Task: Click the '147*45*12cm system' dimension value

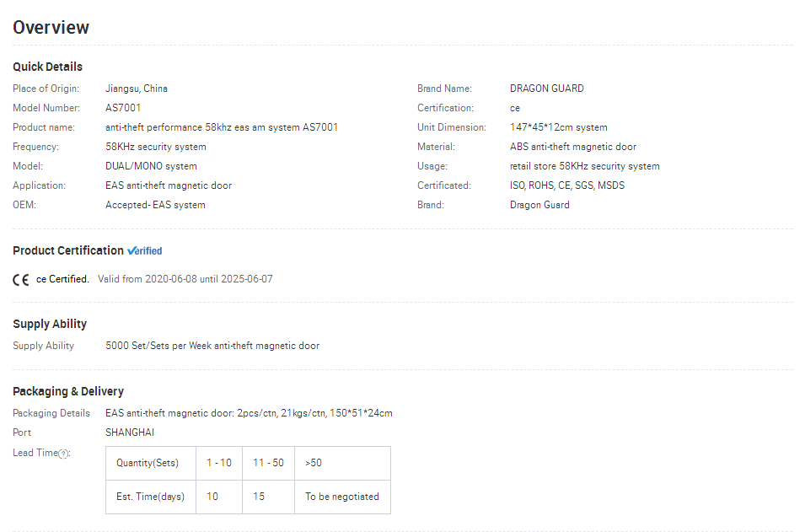Action: point(559,127)
